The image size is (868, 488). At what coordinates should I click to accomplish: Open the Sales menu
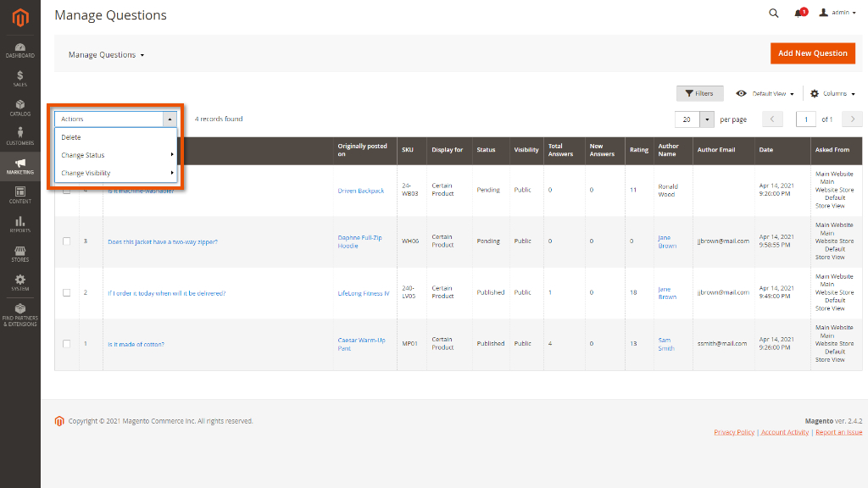pyautogui.click(x=20, y=79)
